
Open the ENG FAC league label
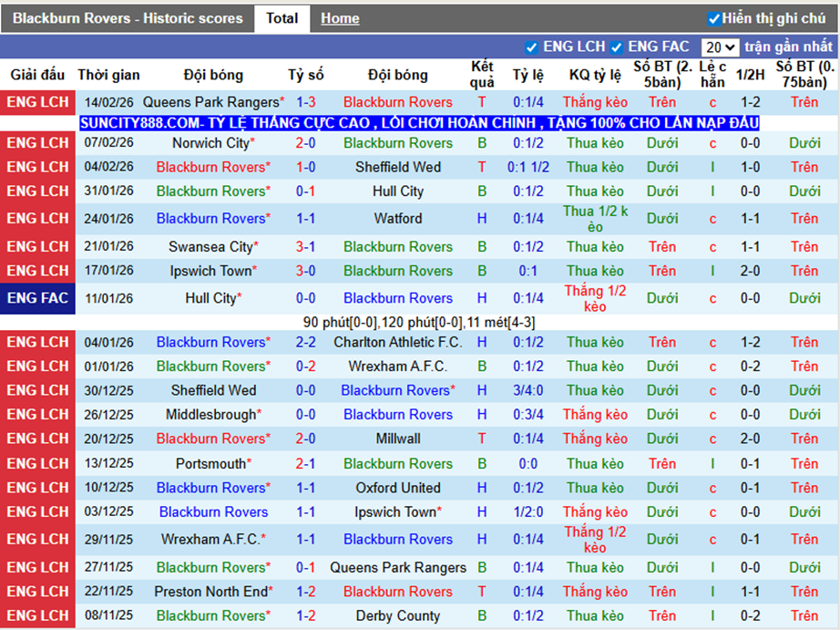[x=37, y=298]
